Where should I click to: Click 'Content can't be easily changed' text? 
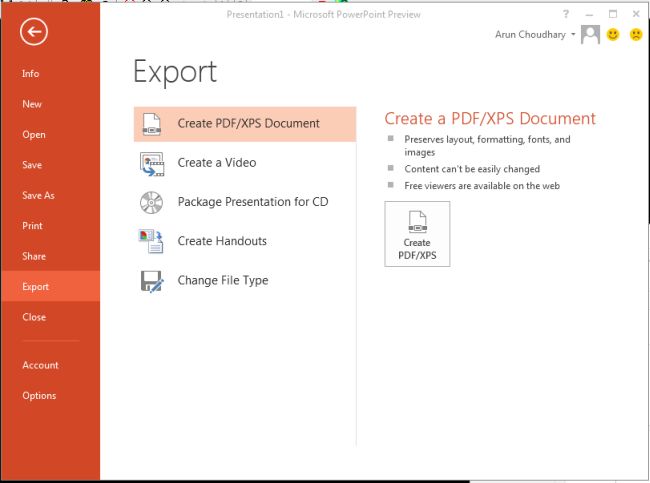click(472, 169)
